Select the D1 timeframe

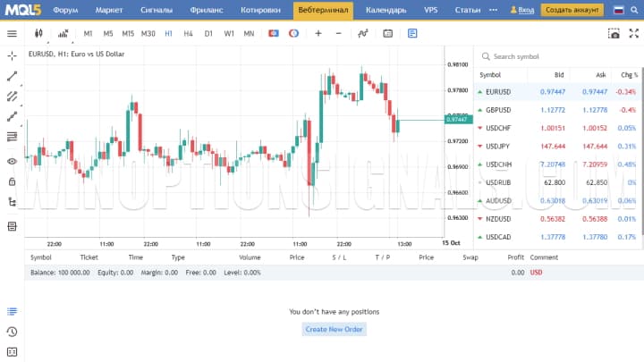[208, 33]
